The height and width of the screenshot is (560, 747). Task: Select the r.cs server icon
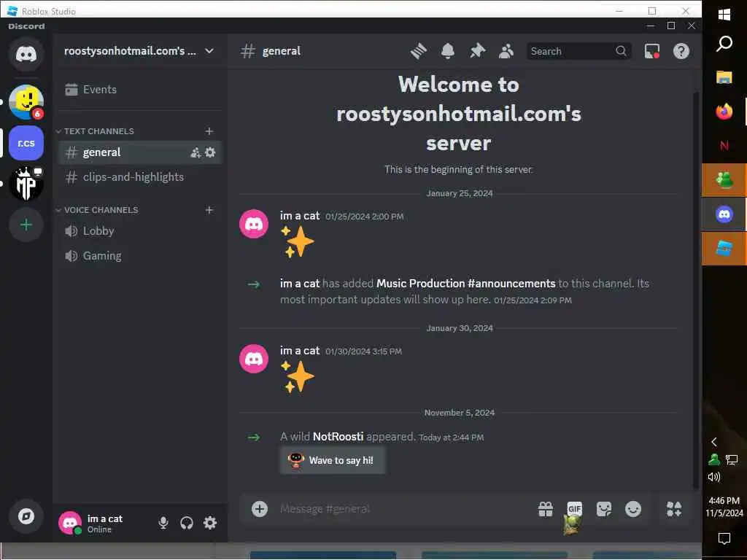click(26, 143)
